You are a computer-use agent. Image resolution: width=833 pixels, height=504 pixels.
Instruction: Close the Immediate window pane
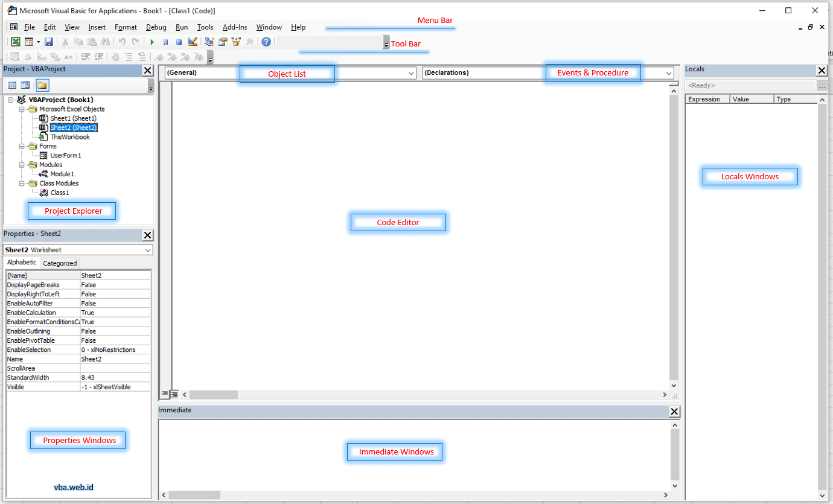(x=675, y=412)
